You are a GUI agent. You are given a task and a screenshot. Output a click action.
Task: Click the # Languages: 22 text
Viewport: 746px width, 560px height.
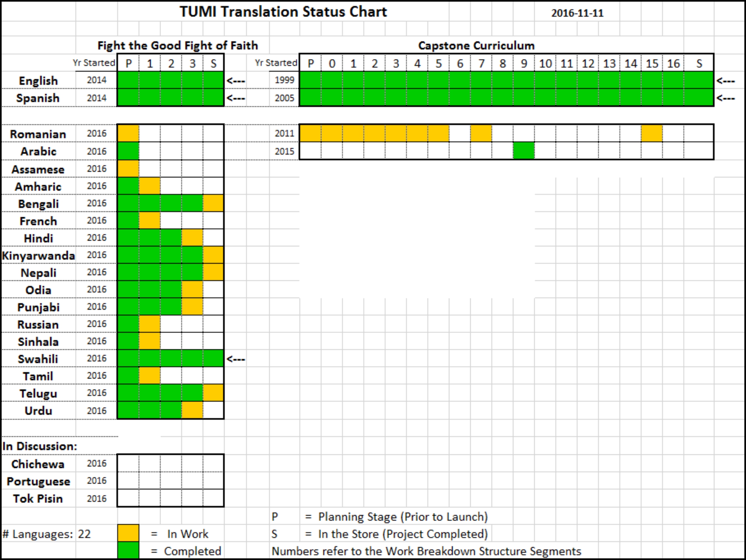tap(37, 533)
